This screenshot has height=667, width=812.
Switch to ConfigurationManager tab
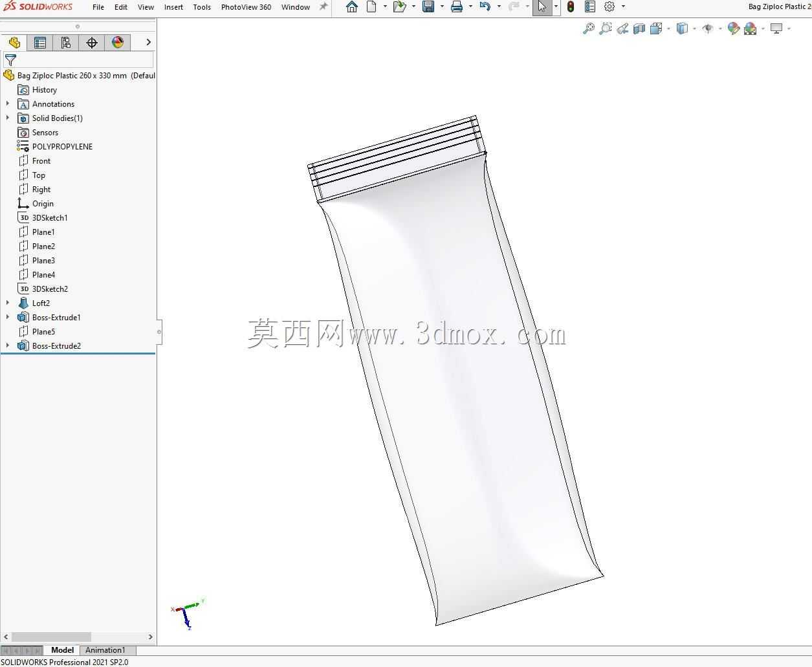point(66,43)
